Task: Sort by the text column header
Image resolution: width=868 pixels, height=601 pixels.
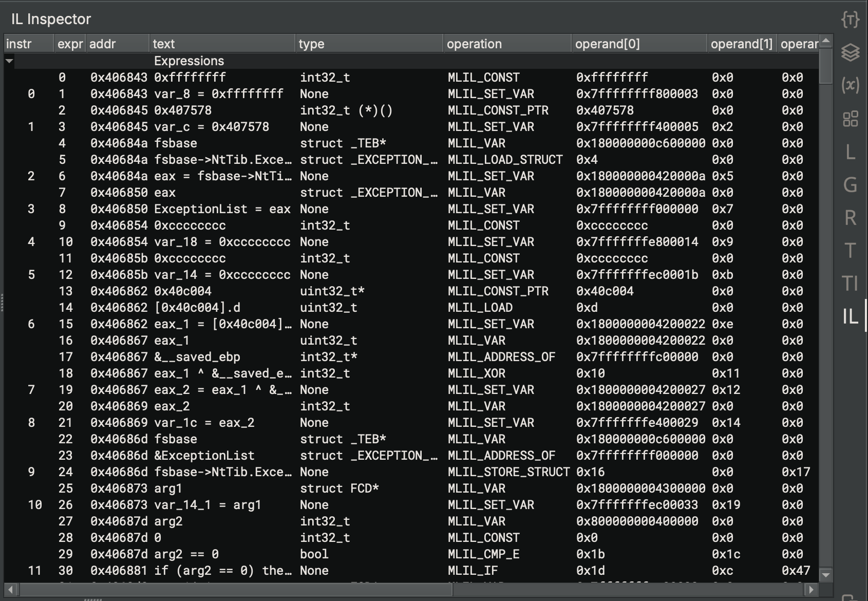Action: (222, 44)
